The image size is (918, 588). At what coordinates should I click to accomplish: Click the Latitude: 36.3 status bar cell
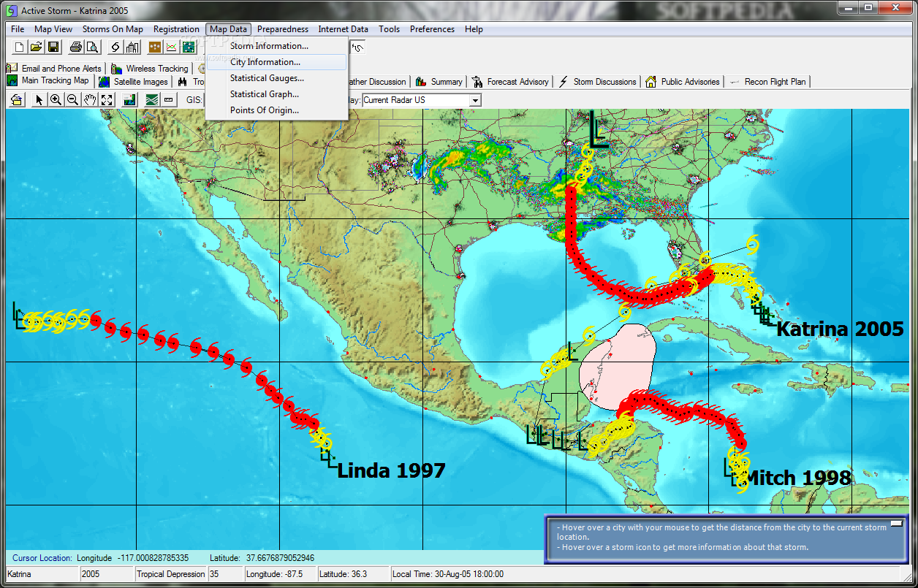point(353,574)
